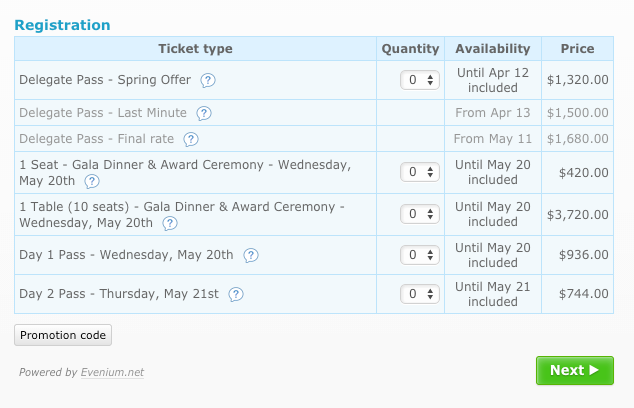
Task: Click help icon beside Day 2 Pass
Action: click(236, 294)
